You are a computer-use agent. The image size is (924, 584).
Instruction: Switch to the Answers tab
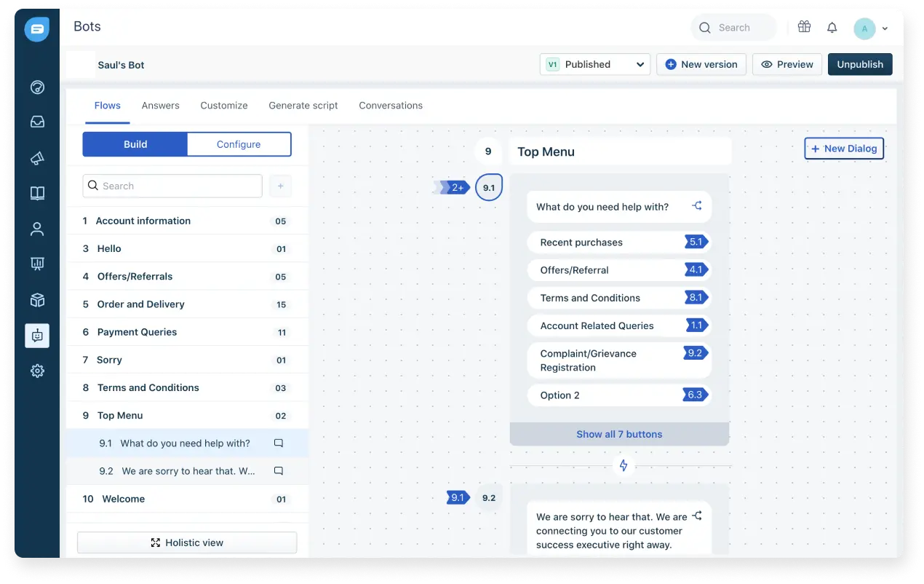(x=160, y=106)
